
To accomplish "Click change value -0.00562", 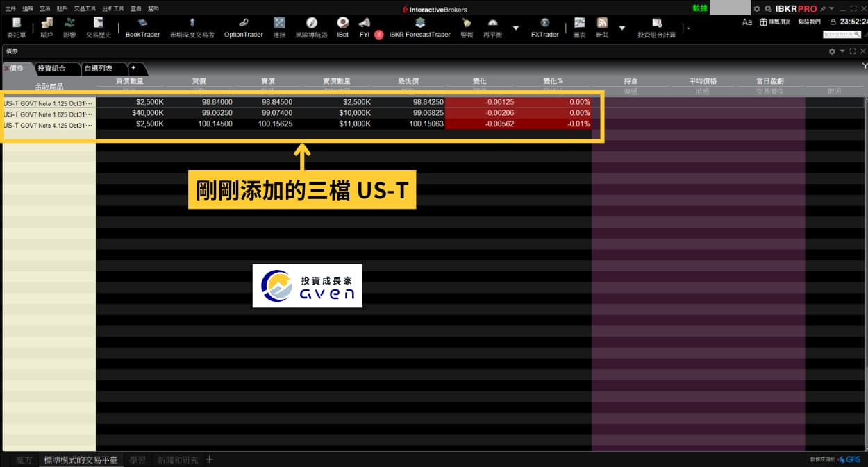I will (x=499, y=124).
